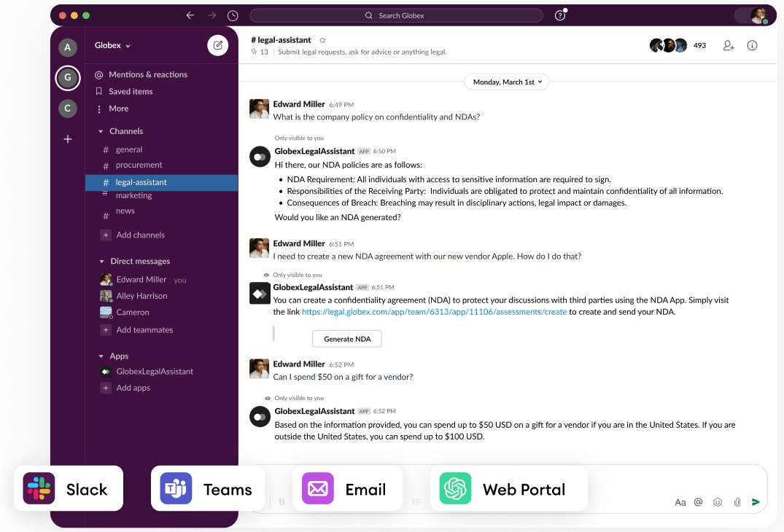Open user profile avatar at top right

coord(758,15)
